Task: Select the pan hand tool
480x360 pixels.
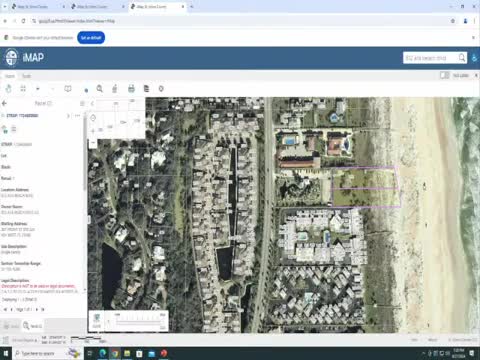Action: point(9,89)
